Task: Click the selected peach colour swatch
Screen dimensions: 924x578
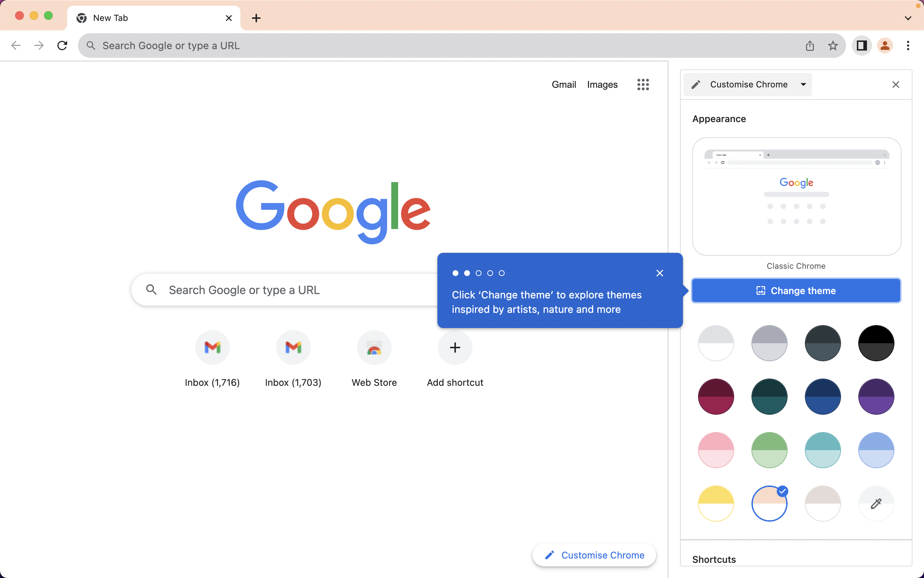Action: click(770, 504)
